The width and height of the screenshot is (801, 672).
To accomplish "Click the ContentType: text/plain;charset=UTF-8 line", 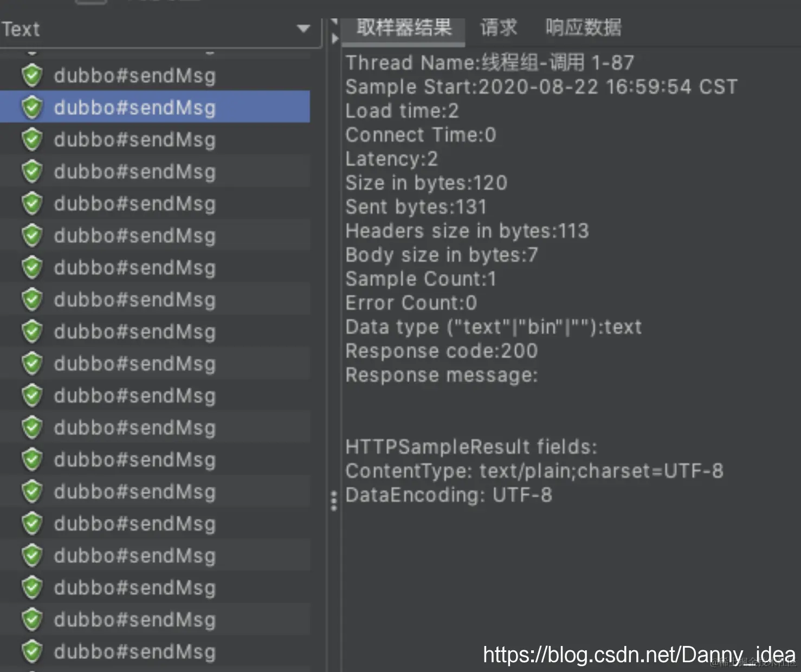I will coord(534,471).
